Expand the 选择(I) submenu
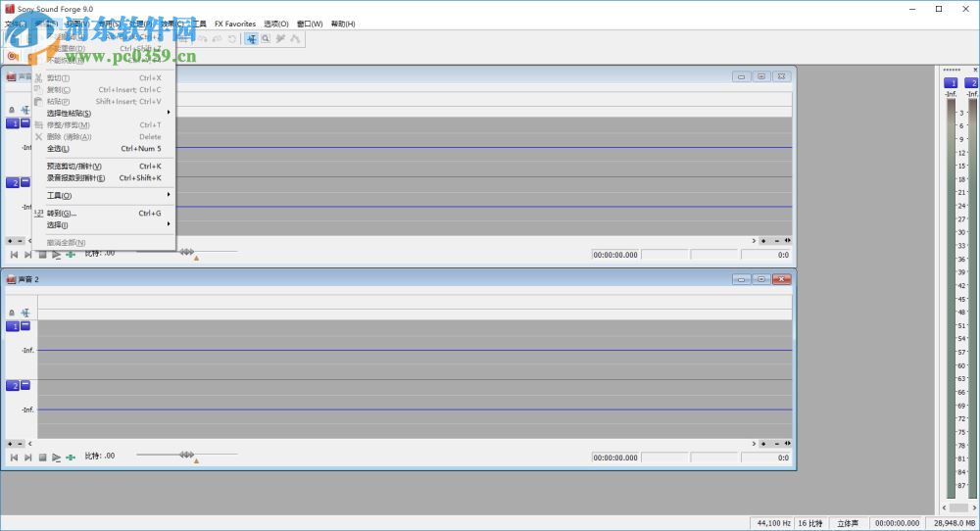The height and width of the screenshot is (531, 980). click(104, 225)
